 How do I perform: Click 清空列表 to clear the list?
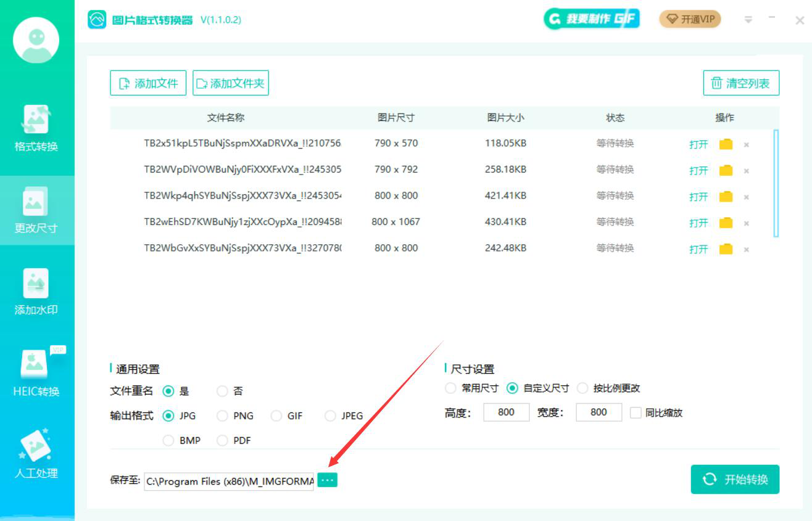(741, 83)
